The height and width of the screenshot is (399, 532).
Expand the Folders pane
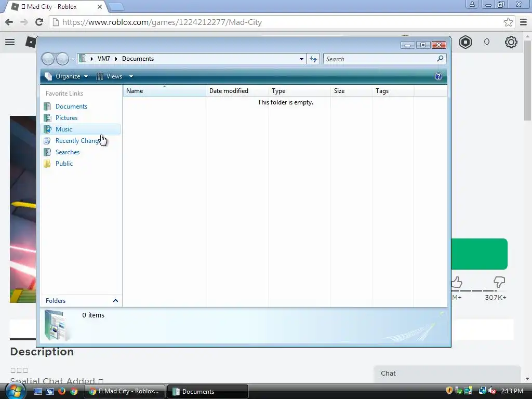click(x=82, y=301)
